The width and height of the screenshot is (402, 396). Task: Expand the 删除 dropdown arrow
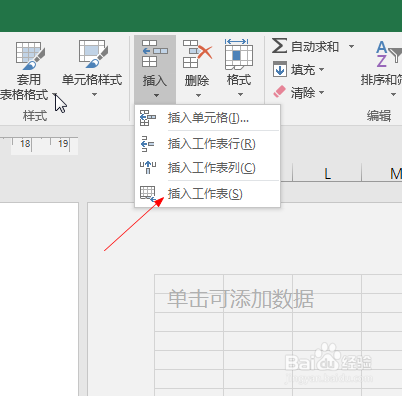point(198,96)
